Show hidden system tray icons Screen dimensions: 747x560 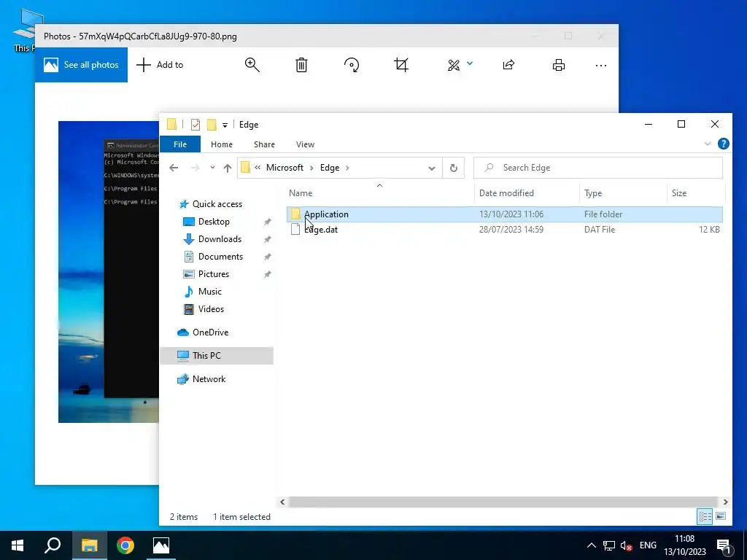coord(591,545)
